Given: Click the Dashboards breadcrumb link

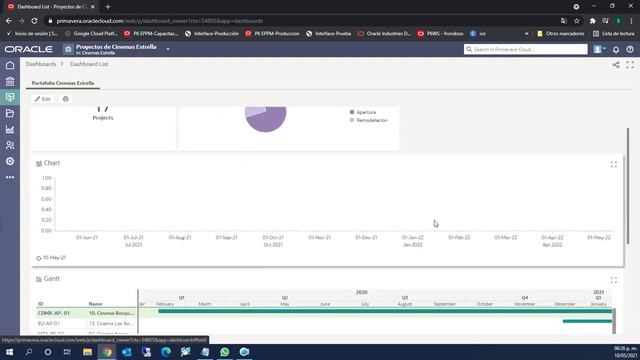Looking at the screenshot, I should pos(41,64).
